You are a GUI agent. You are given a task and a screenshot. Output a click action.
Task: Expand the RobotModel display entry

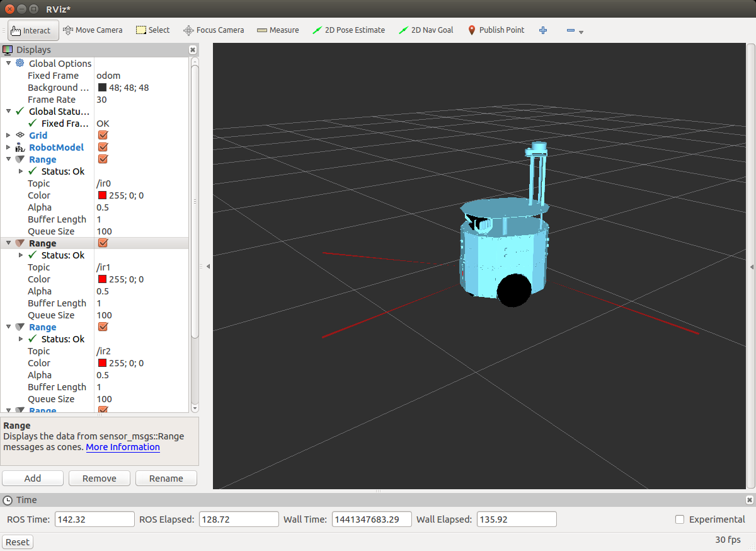[8, 148]
